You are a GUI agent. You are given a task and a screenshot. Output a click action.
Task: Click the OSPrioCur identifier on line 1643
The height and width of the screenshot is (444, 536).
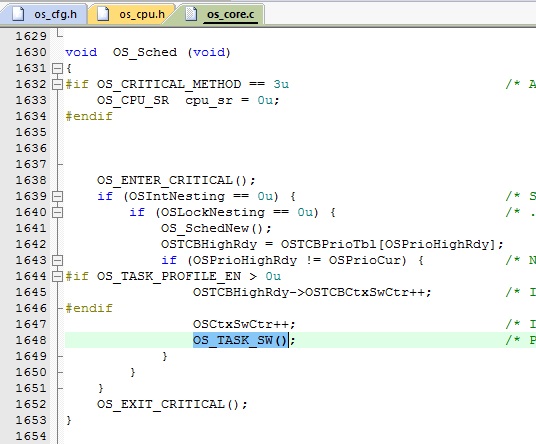click(x=364, y=260)
